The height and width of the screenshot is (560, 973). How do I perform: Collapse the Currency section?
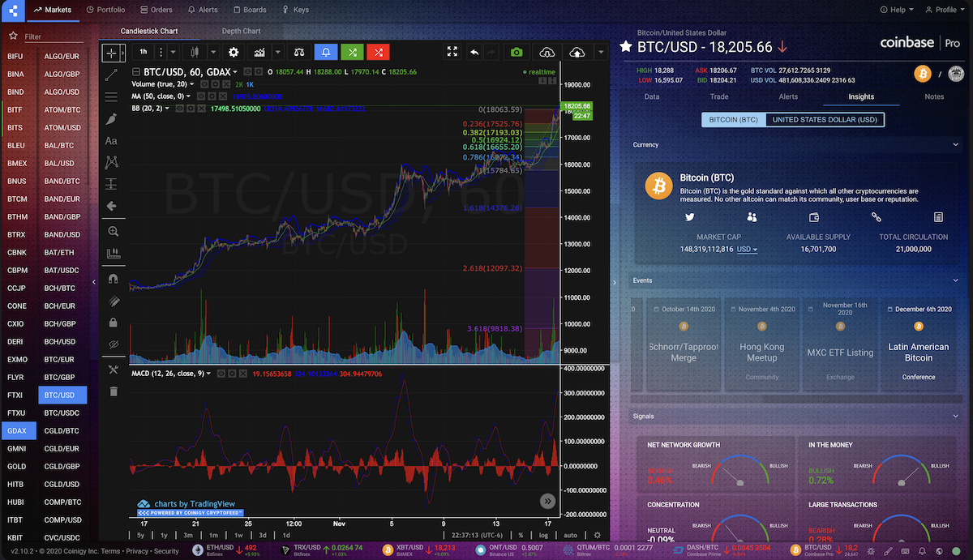point(957,145)
